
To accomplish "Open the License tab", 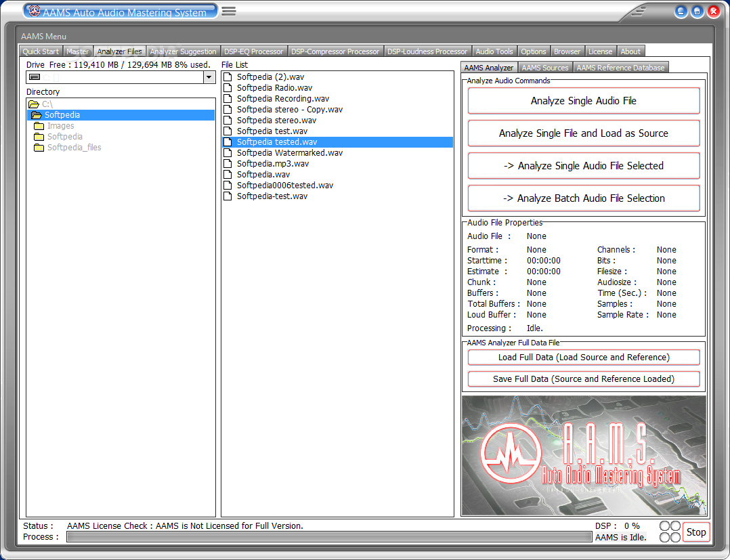I will [x=600, y=51].
